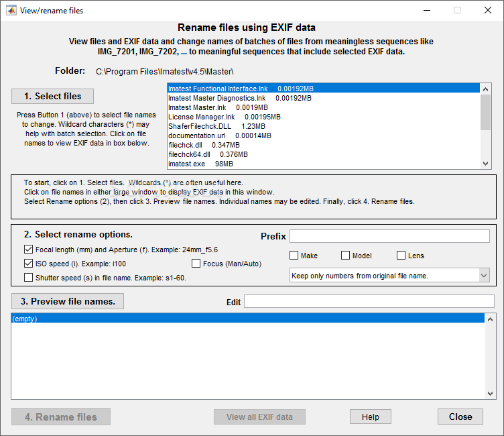Screen dimensions: 504x436
Task: Click the 4. Rename files button
Action: (x=61, y=417)
